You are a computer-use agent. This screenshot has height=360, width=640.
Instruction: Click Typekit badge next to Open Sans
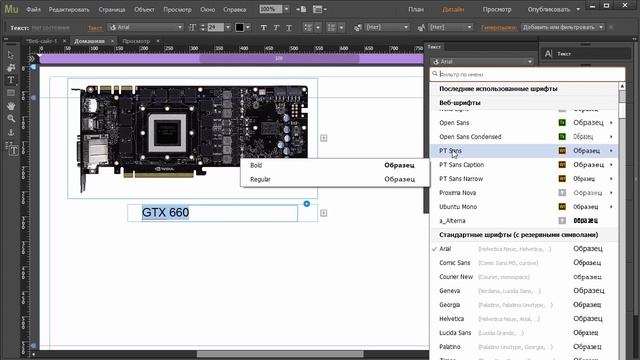coord(562,122)
